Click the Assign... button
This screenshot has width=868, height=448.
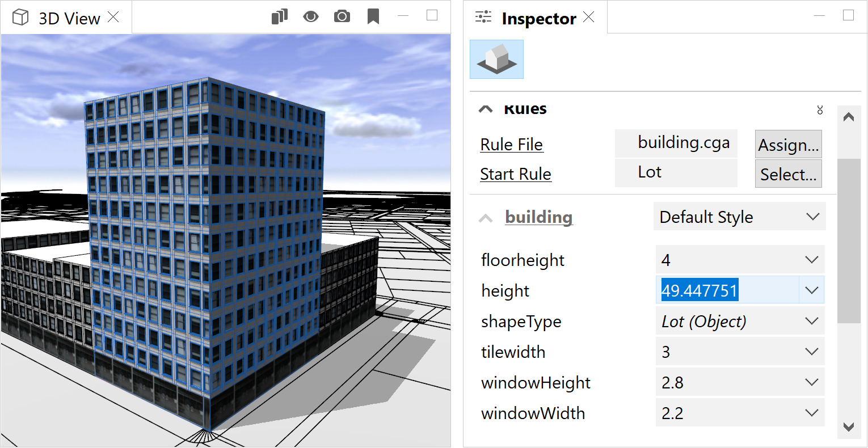(788, 145)
